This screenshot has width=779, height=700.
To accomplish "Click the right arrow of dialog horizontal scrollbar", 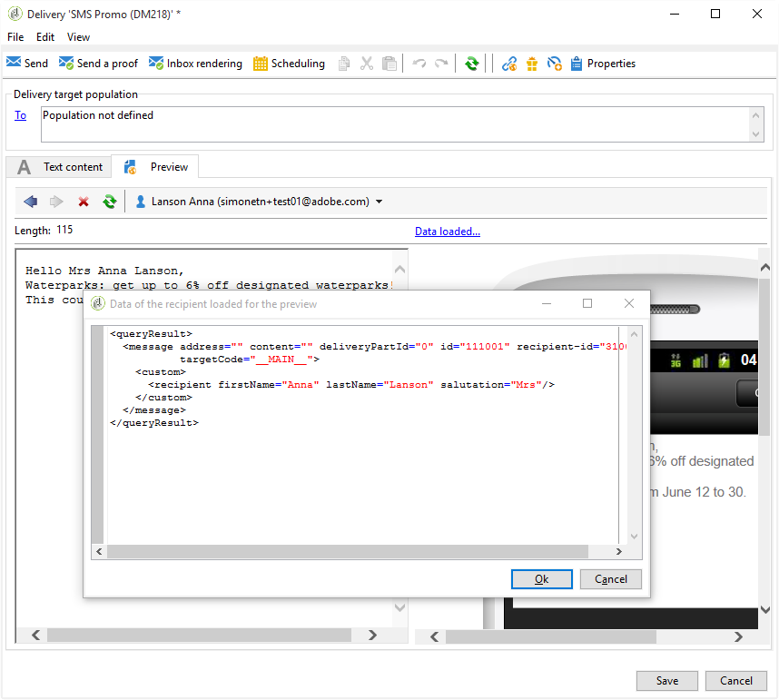I will [x=619, y=551].
